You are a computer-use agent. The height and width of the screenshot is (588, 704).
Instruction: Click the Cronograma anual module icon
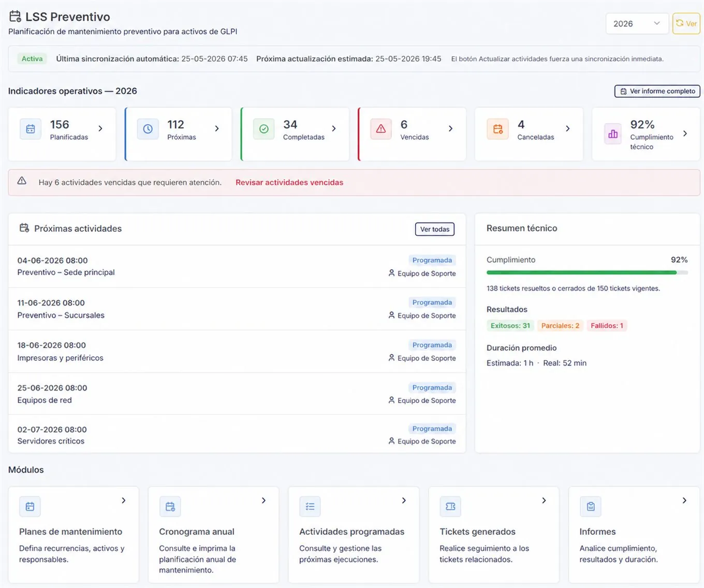[x=170, y=507]
